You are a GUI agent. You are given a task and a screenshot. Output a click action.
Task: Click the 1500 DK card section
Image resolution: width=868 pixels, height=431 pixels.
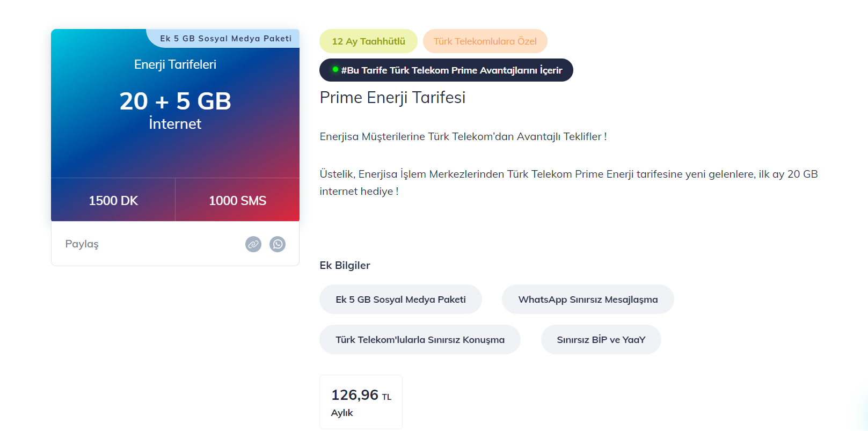pos(113,200)
